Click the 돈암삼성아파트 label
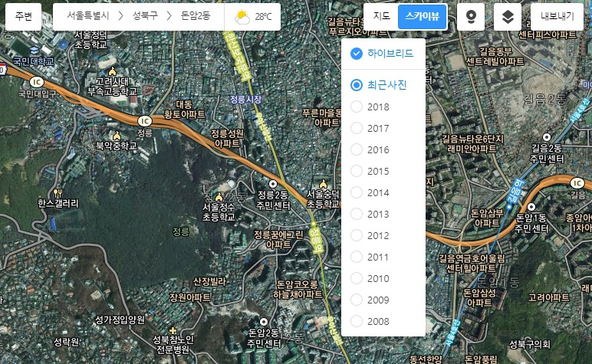Image resolution: width=592 pixels, height=364 pixels. tap(479, 297)
